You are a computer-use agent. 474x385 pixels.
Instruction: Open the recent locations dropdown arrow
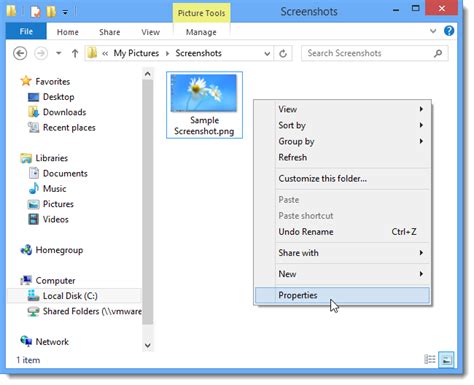click(59, 53)
